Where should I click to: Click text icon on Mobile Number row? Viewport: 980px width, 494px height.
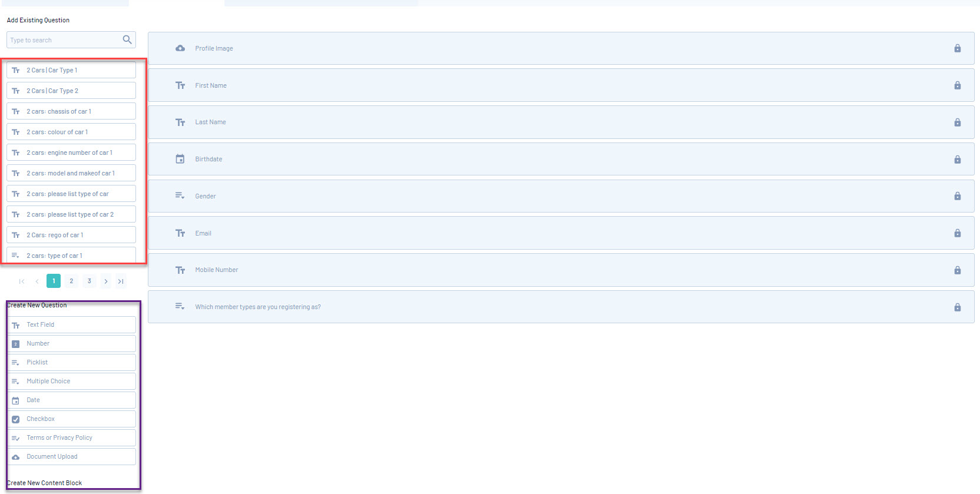click(x=180, y=270)
